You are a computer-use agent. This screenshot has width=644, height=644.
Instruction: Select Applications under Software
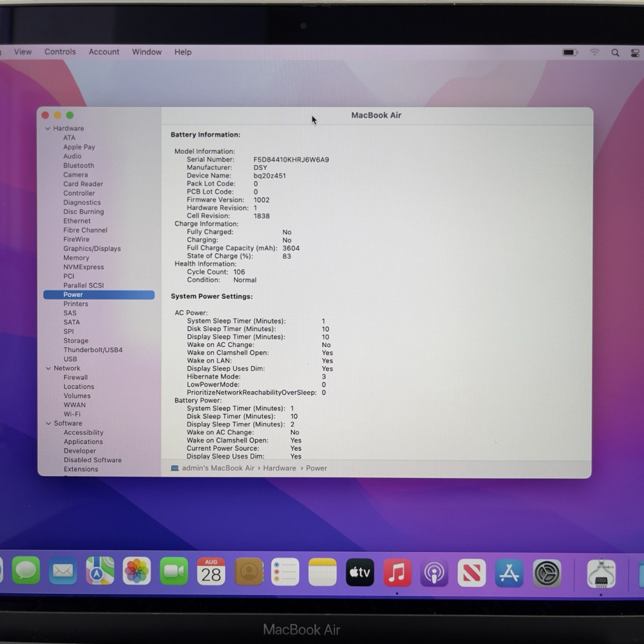click(x=83, y=442)
